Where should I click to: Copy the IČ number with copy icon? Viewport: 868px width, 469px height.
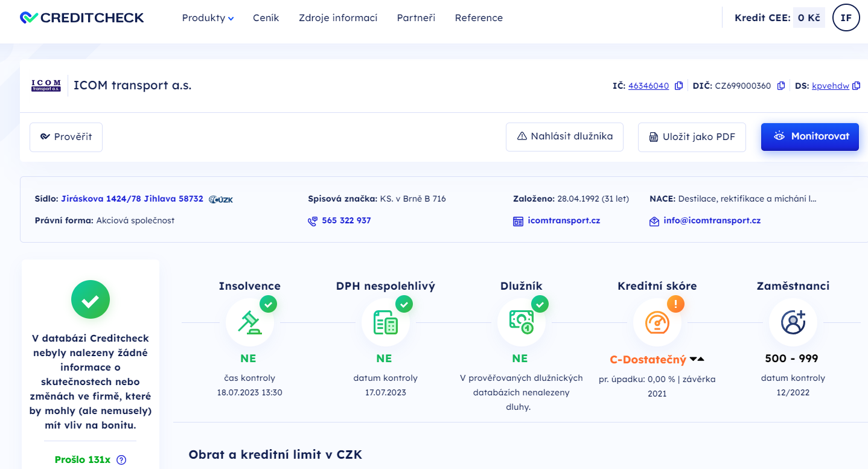point(678,86)
